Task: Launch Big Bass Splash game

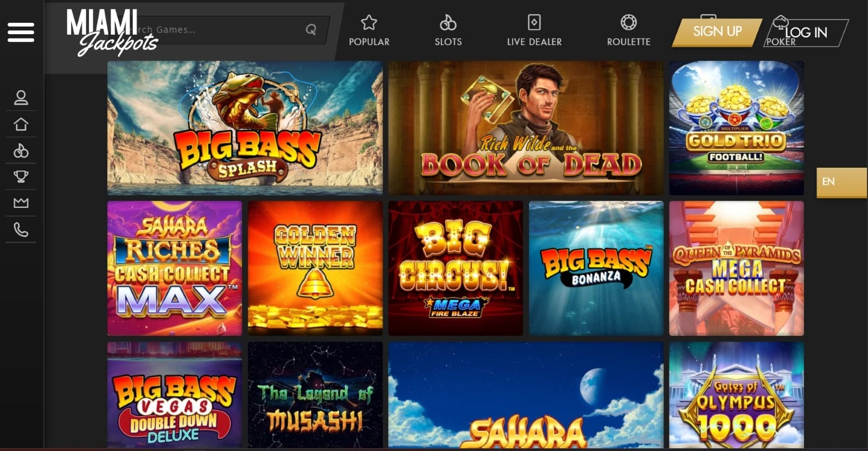Action: click(x=245, y=128)
